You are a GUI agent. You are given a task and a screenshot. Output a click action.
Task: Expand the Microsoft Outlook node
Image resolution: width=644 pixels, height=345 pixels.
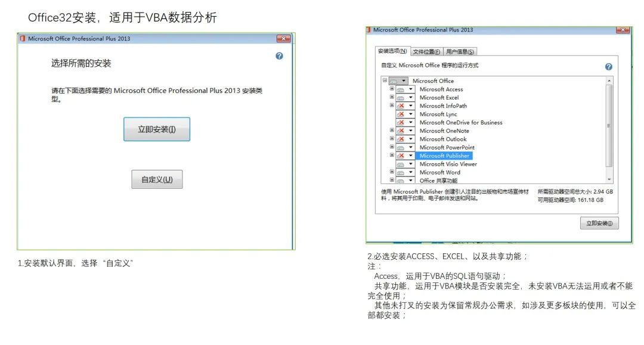pyautogui.click(x=392, y=138)
